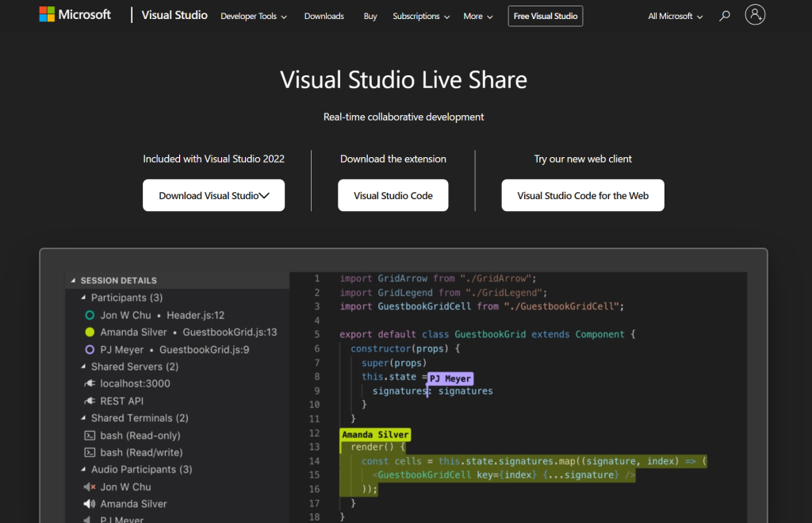Click the Microsoft logo in the header

click(x=75, y=14)
